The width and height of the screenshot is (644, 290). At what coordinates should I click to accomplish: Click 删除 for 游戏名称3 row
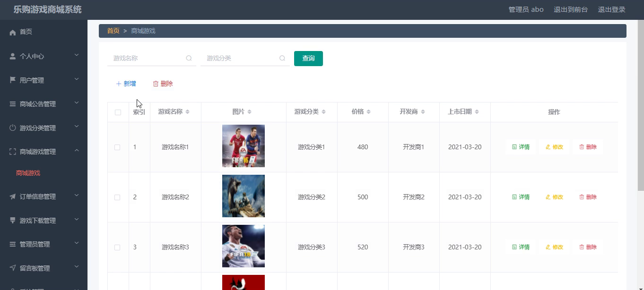588,247
